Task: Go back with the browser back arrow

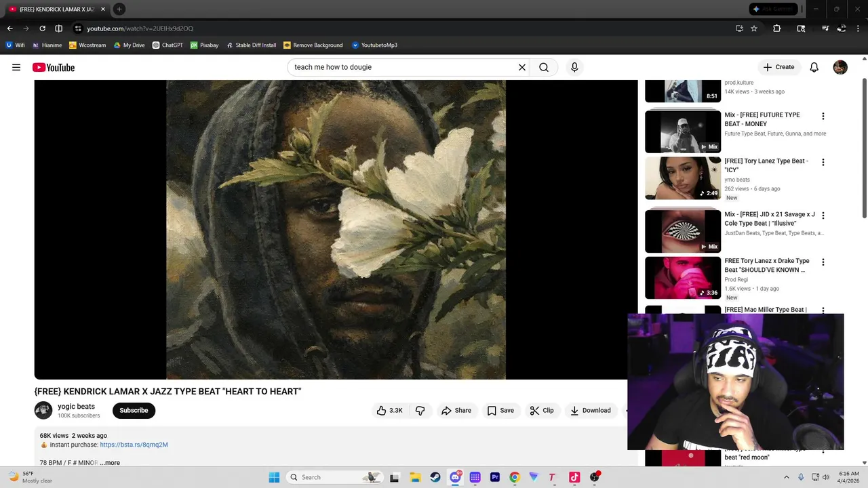Action: [9, 28]
